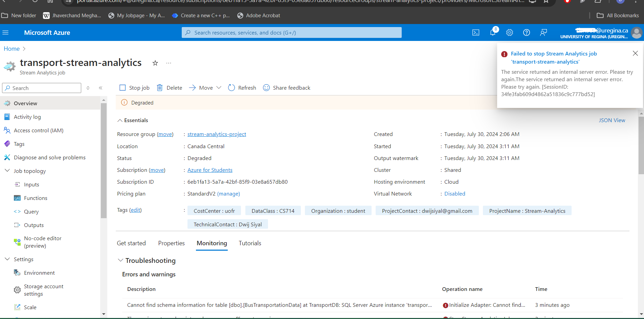
Task: Refresh the job overview
Action: 242,88
